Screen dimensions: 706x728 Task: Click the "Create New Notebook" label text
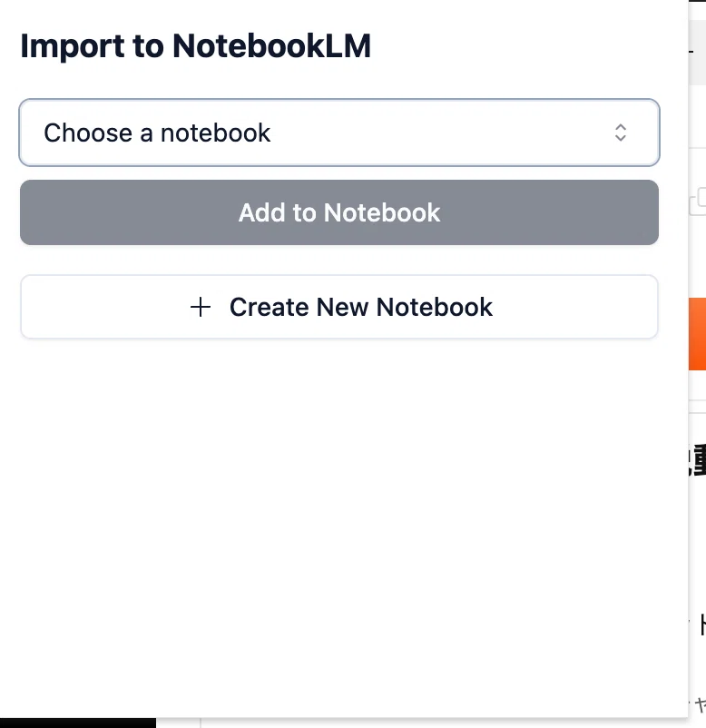(x=360, y=307)
